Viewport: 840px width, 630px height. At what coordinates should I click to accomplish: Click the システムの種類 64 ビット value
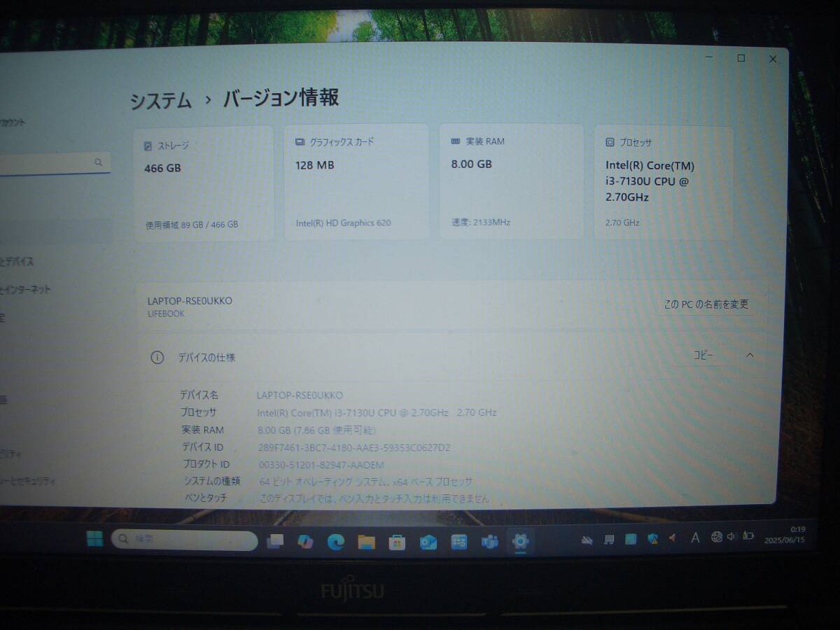(365, 482)
